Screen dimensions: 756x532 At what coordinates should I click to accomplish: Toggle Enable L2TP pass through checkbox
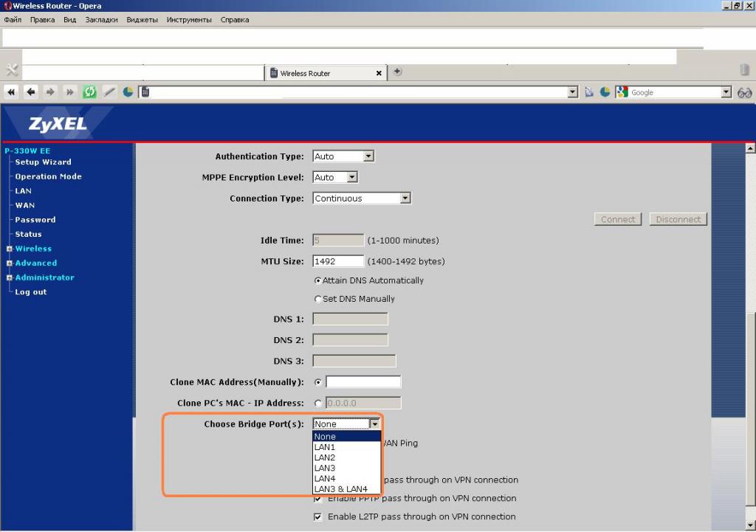[x=318, y=517]
